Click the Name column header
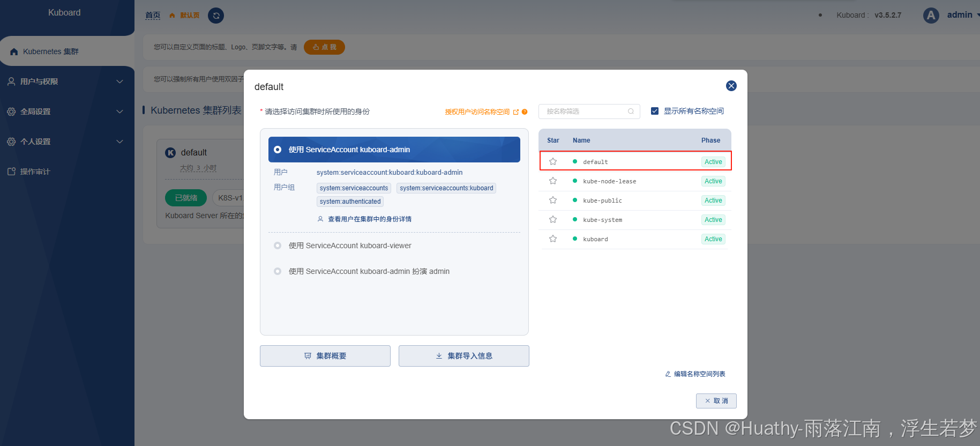 point(581,140)
